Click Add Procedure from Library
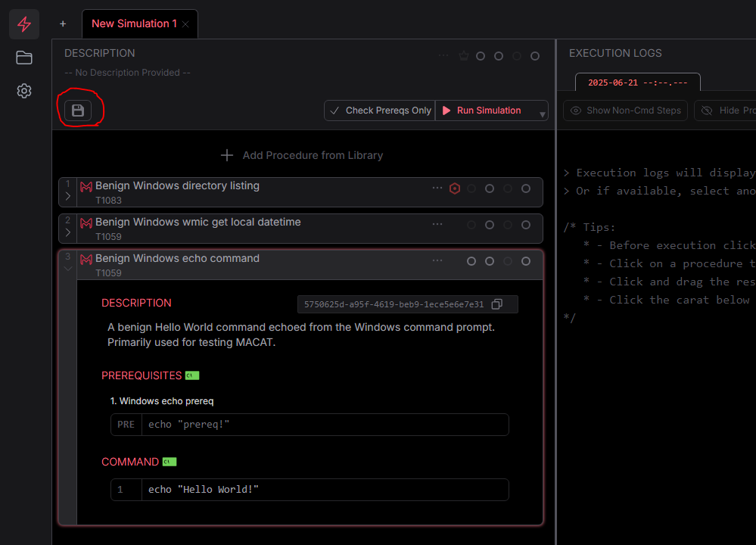This screenshot has width=756, height=545. tap(303, 155)
